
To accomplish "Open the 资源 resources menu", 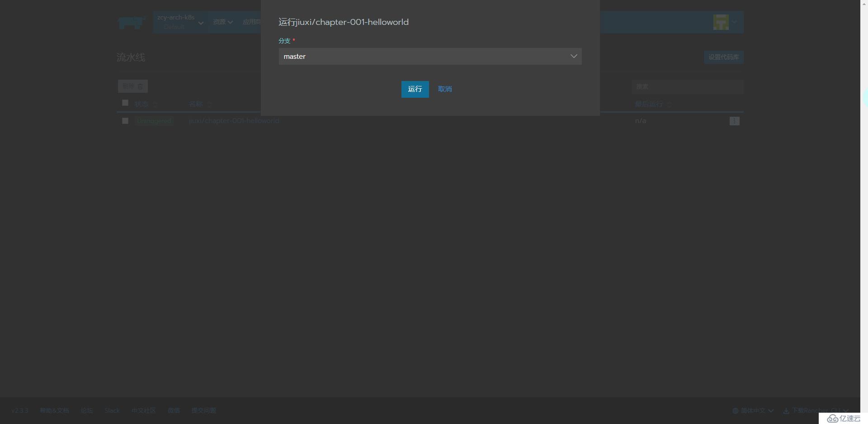I will pyautogui.click(x=223, y=22).
